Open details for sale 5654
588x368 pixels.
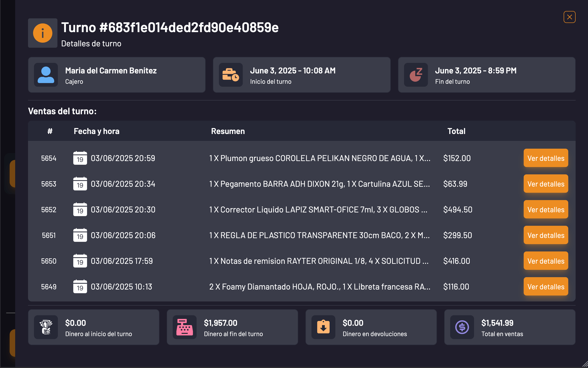(546, 158)
